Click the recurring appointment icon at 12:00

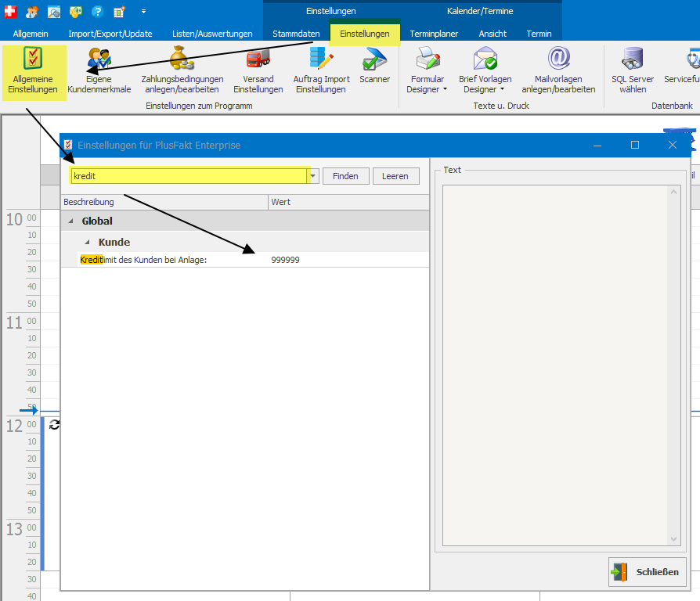pos(55,425)
